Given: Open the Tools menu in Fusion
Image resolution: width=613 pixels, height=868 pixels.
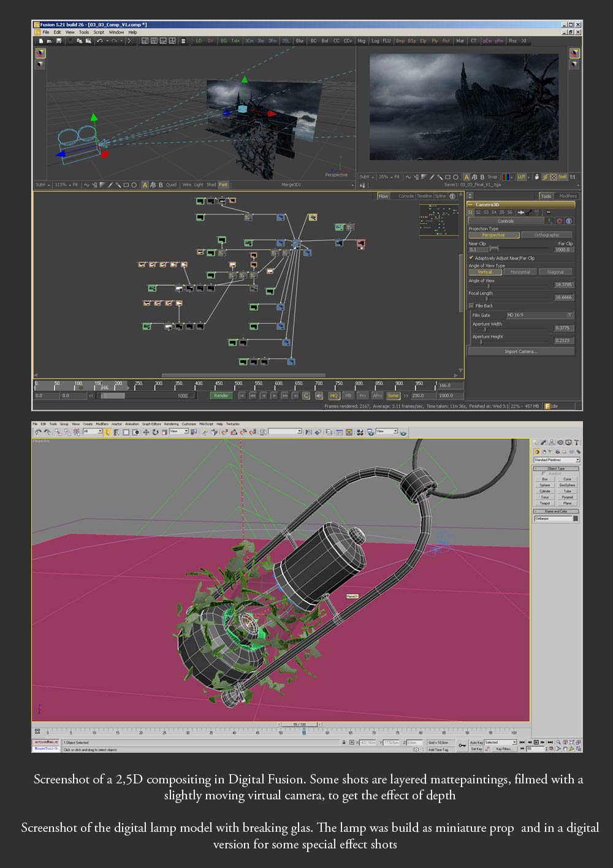Looking at the screenshot, I should [x=83, y=32].
